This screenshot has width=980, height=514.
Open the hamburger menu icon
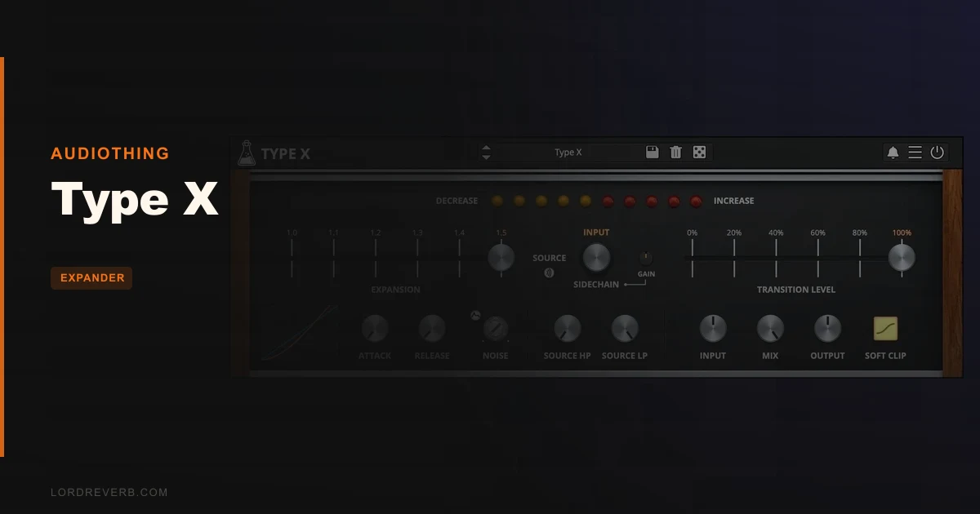[x=915, y=153]
